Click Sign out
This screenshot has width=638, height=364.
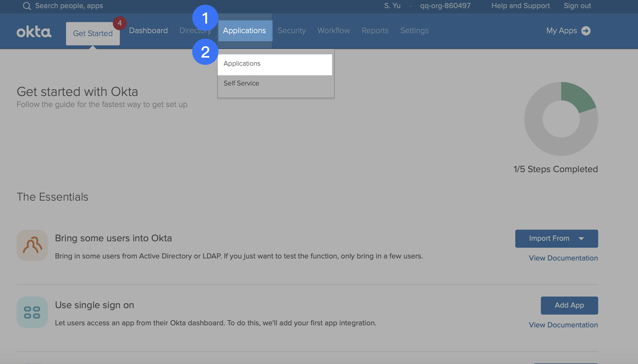pyautogui.click(x=577, y=6)
